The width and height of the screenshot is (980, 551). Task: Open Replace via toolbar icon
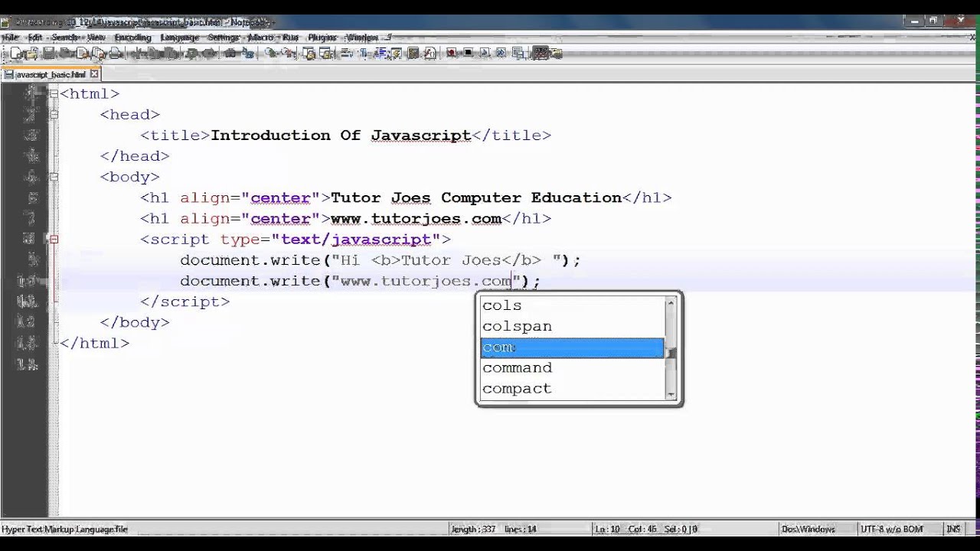point(248,53)
